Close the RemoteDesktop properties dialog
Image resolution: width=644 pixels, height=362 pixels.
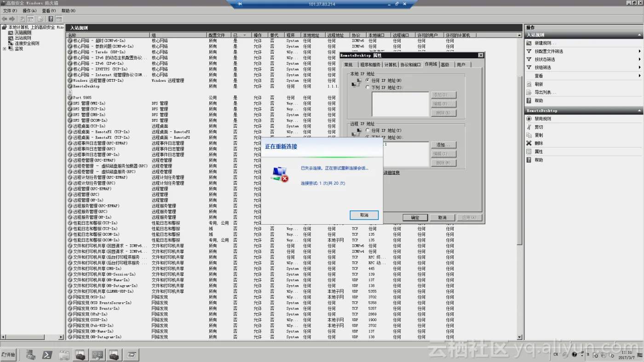click(481, 55)
